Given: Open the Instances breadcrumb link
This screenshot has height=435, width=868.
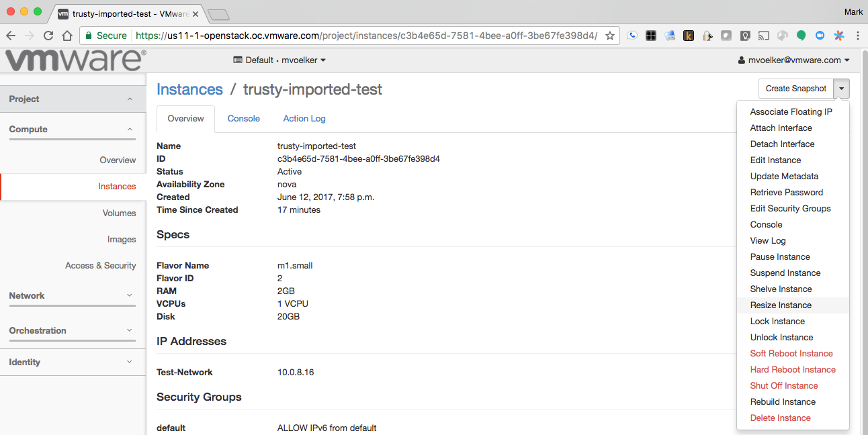Looking at the screenshot, I should (189, 89).
